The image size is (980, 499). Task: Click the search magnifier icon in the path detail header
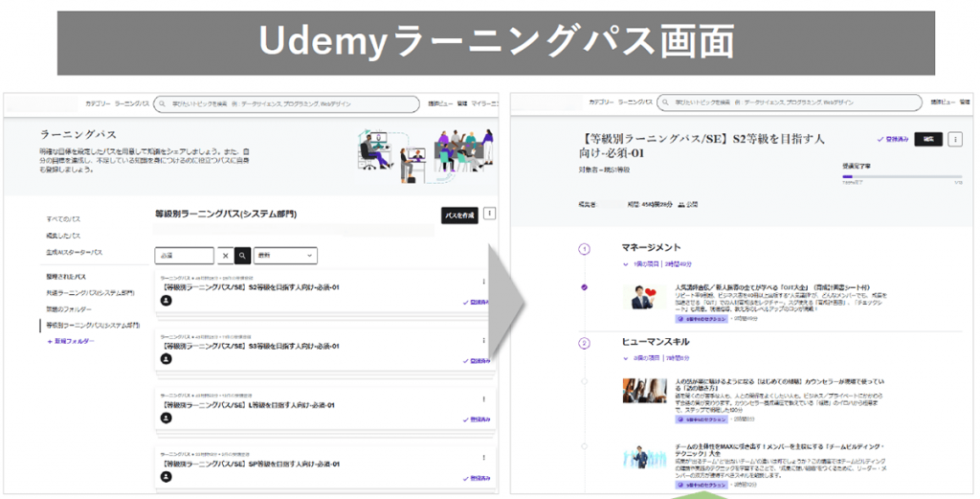666,102
